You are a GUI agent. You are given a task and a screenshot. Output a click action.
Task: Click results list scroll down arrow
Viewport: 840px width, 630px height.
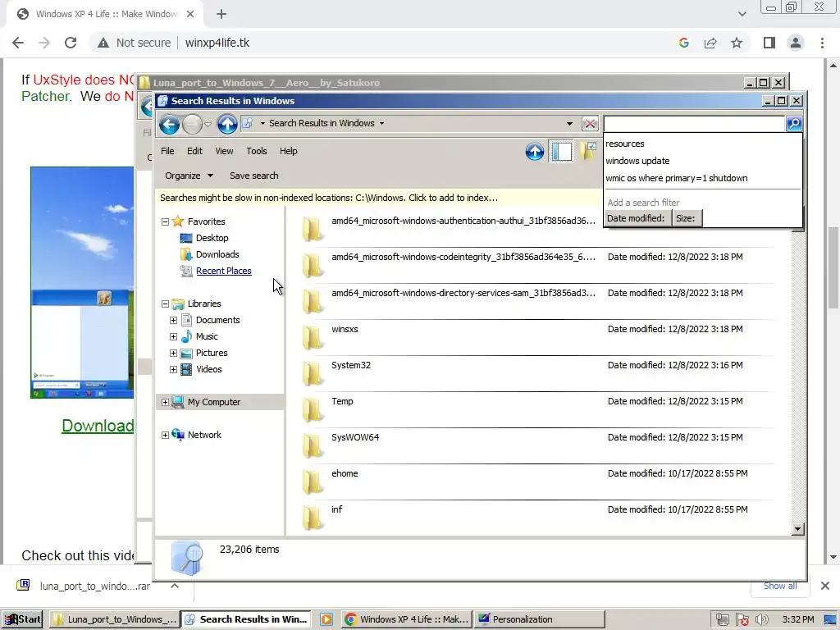pos(797,529)
